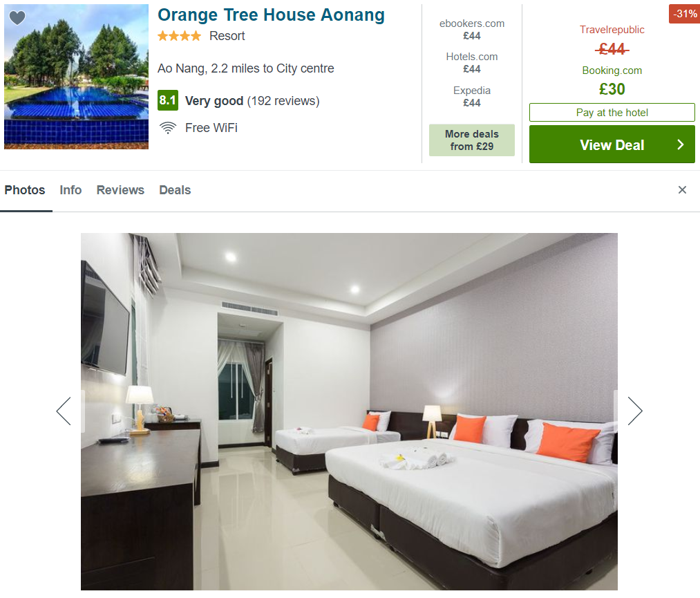Select the Deals tab
This screenshot has height=598, width=700.
175,190
